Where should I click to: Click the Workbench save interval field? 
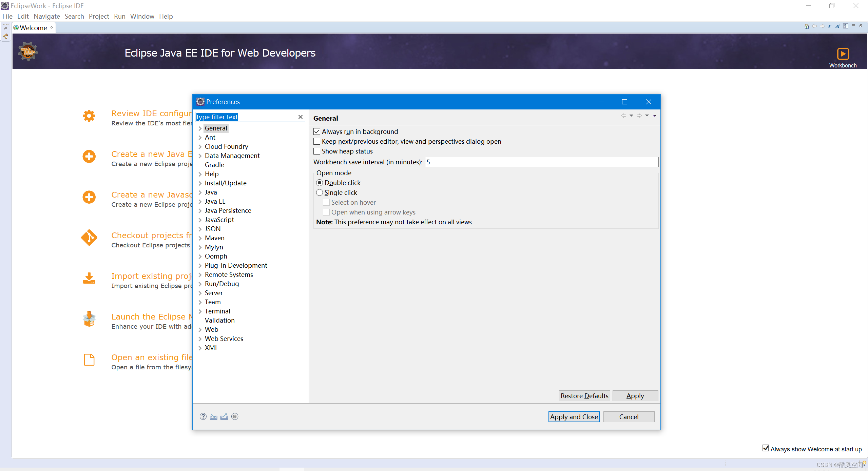click(x=541, y=162)
